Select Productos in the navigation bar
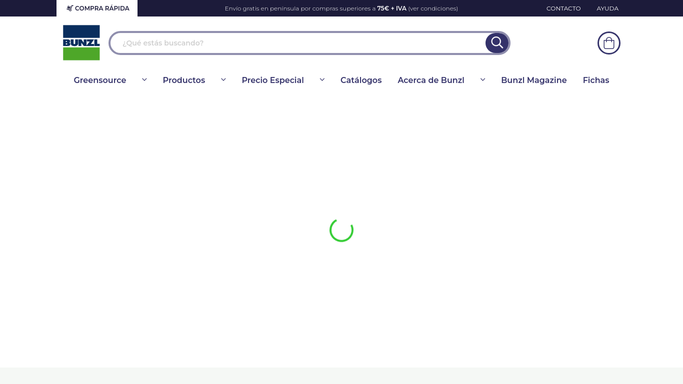The image size is (683, 384). point(184,80)
